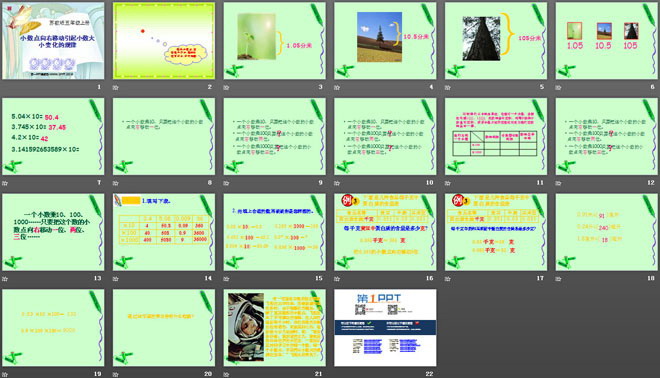Click the animation star icon under slide 3
660x378 pixels.
226,88
